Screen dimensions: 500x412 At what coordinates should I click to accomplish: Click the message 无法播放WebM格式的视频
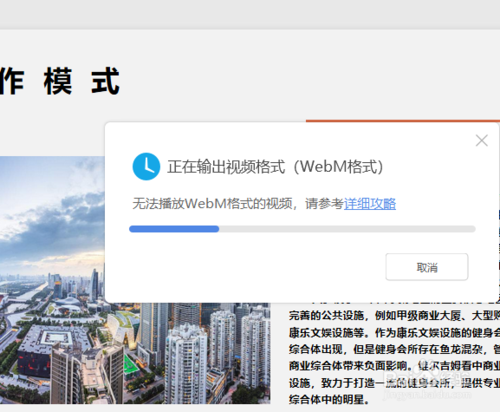click(x=213, y=204)
